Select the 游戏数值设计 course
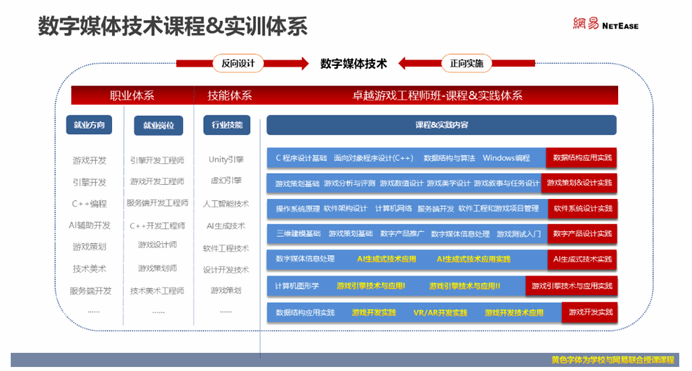Viewport: 692px width, 371px height. click(x=401, y=183)
